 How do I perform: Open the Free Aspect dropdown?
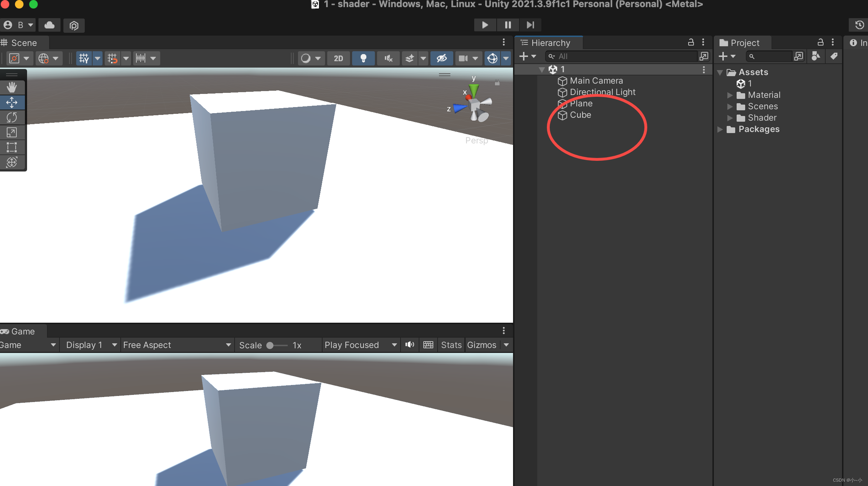point(177,345)
